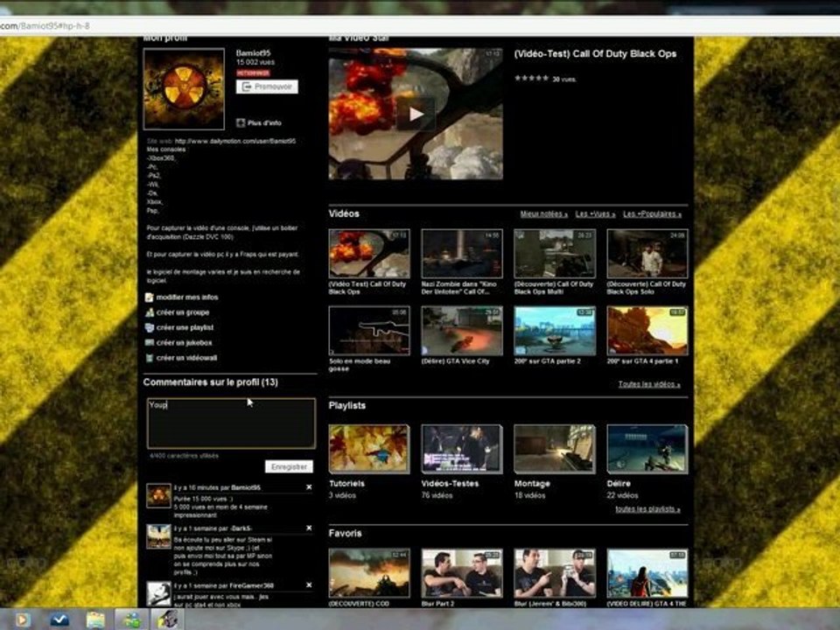Open the Blur Part 2 favorite thumbnail
Viewport: 840px width, 630px height.
462,573
